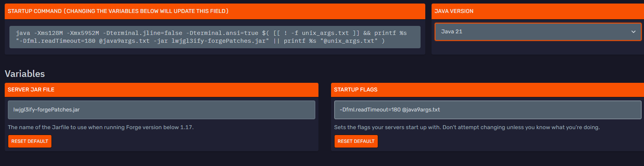The height and width of the screenshot is (166, 644).
Task: Click the Server Jar File input field
Action: tap(161, 110)
